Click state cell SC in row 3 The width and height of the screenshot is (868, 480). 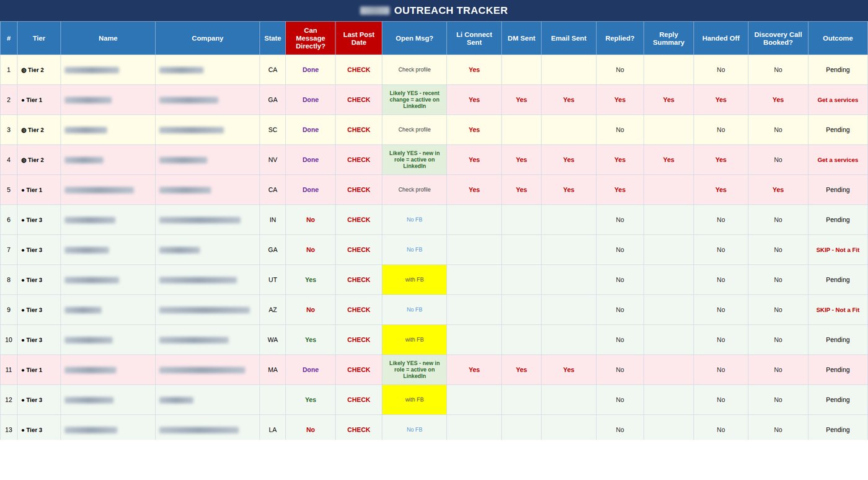pyautogui.click(x=273, y=130)
